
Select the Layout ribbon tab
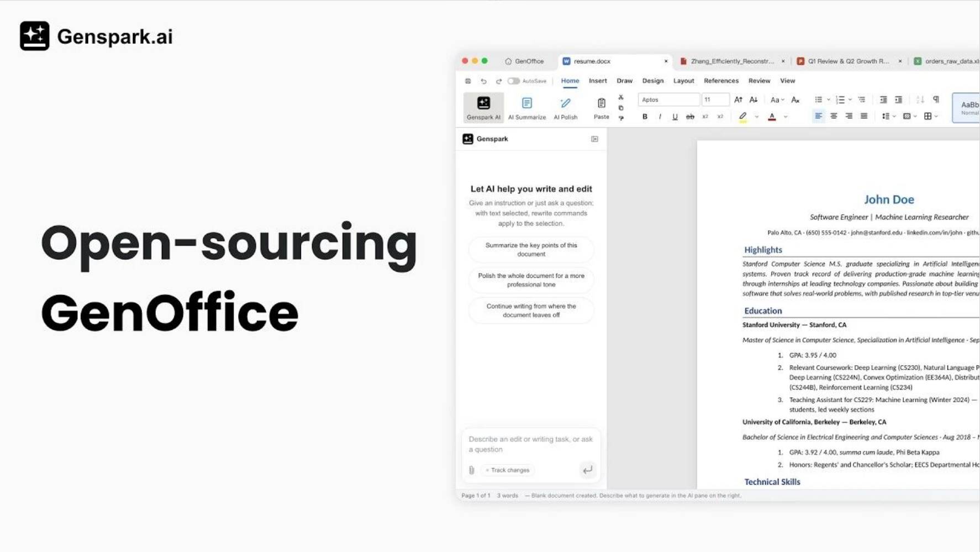coord(683,81)
